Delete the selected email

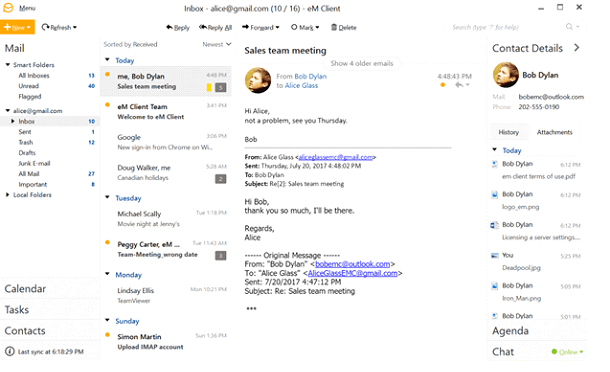[x=344, y=27]
